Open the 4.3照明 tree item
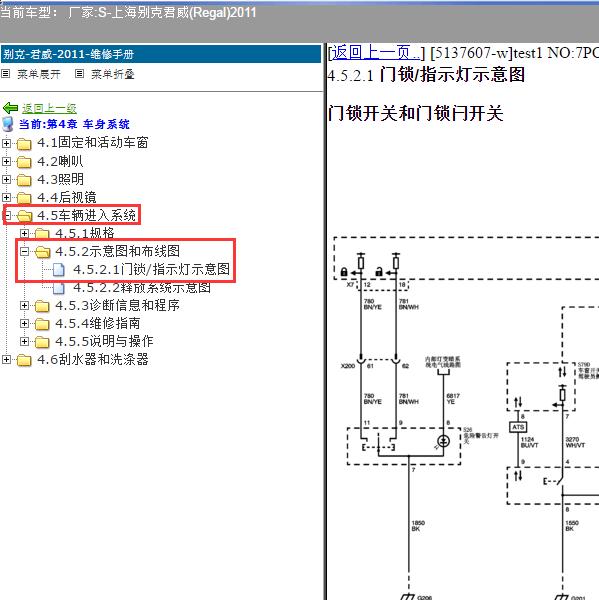 click(x=60, y=179)
